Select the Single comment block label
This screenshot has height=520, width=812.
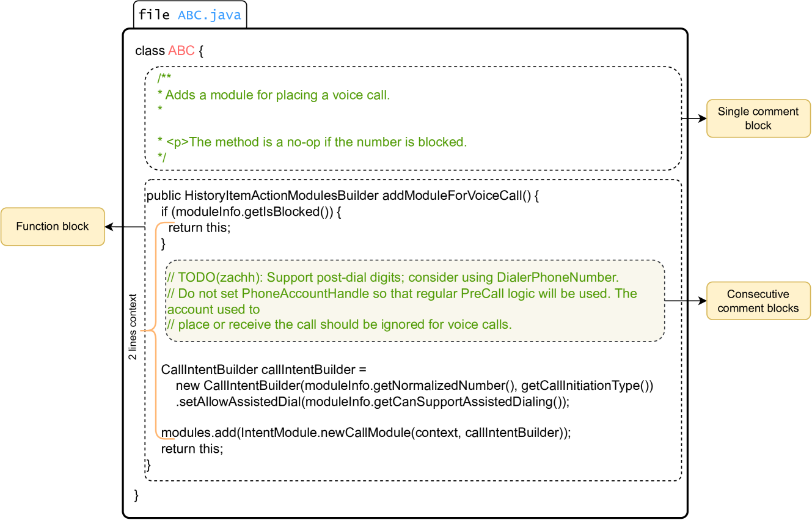(x=758, y=119)
